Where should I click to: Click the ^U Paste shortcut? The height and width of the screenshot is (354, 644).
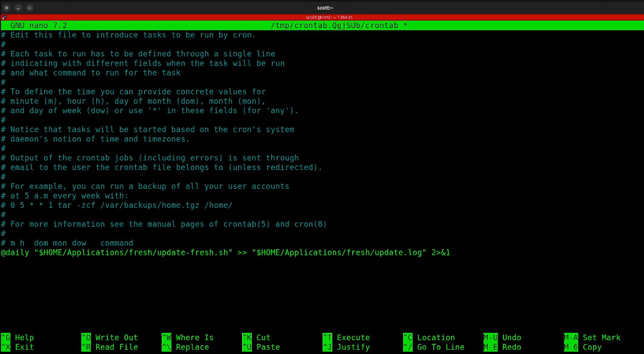[x=261, y=347]
